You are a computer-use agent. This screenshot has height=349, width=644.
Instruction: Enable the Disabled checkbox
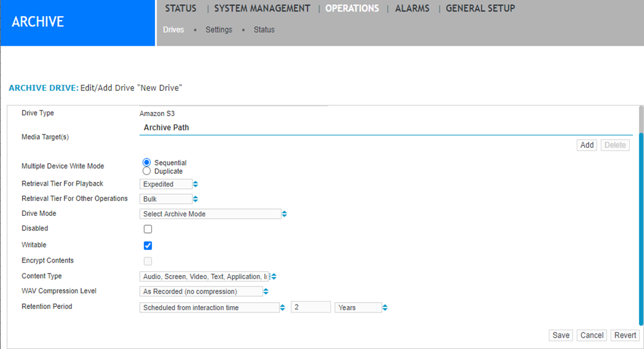tap(147, 228)
